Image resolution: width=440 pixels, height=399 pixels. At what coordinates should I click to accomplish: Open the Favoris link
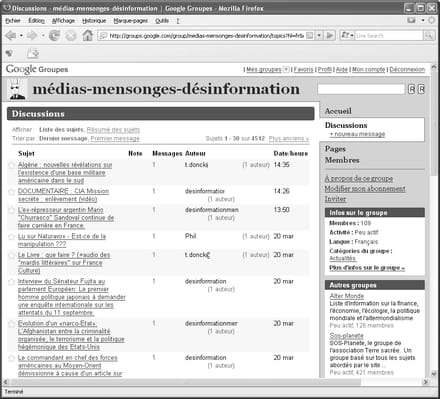click(x=303, y=69)
